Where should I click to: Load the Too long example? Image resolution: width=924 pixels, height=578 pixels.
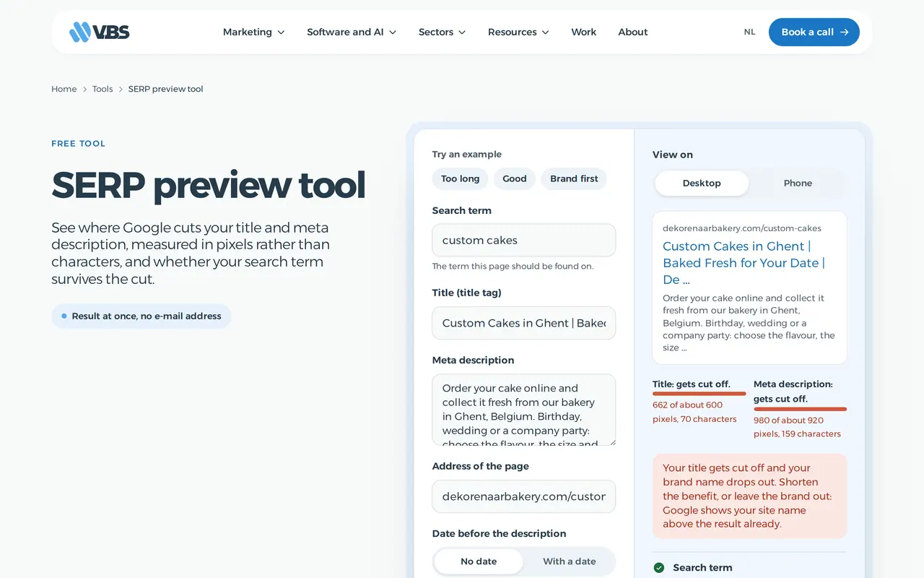pos(461,178)
